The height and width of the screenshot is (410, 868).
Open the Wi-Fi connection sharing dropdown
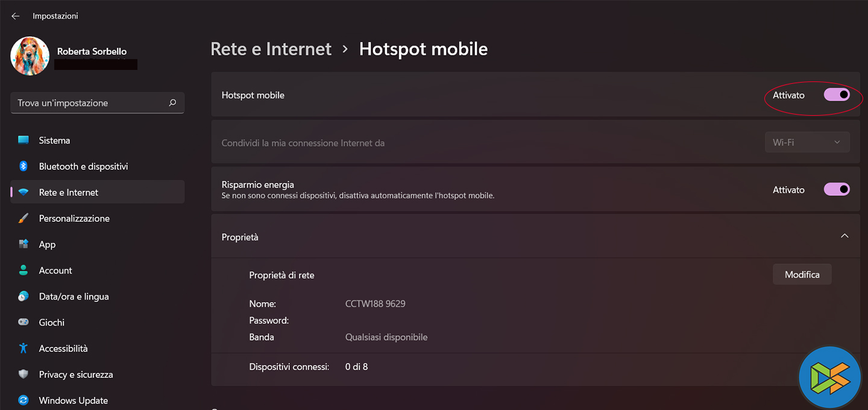click(807, 142)
